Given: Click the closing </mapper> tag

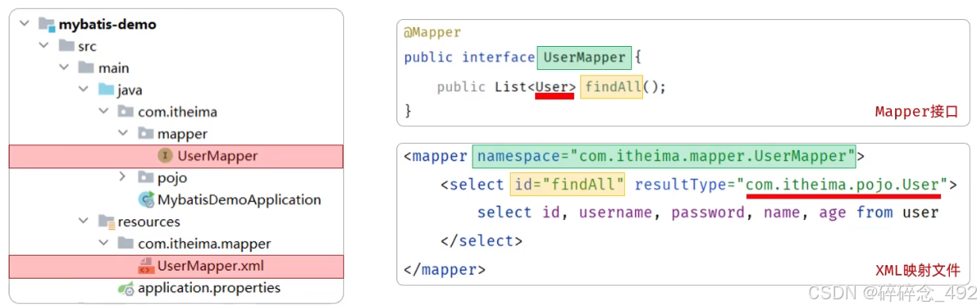Looking at the screenshot, I should pyautogui.click(x=444, y=270).
